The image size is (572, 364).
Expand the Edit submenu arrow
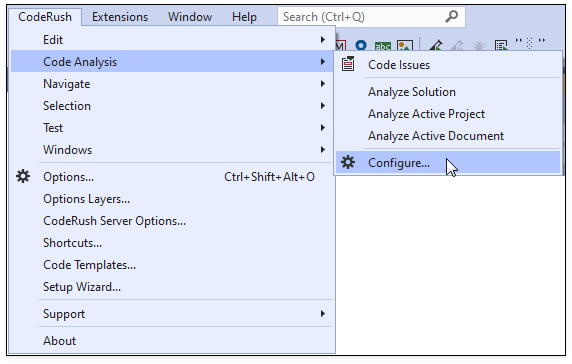tap(322, 39)
